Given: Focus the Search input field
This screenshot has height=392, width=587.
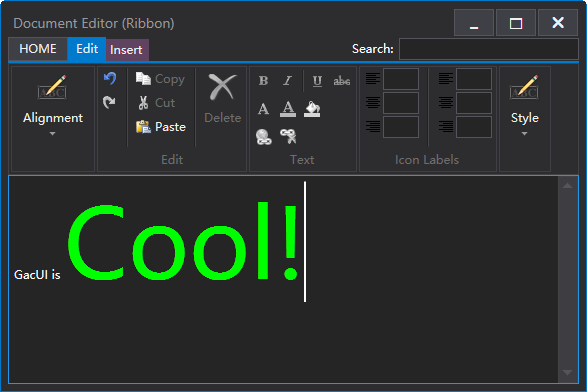Looking at the screenshot, I should click(489, 49).
